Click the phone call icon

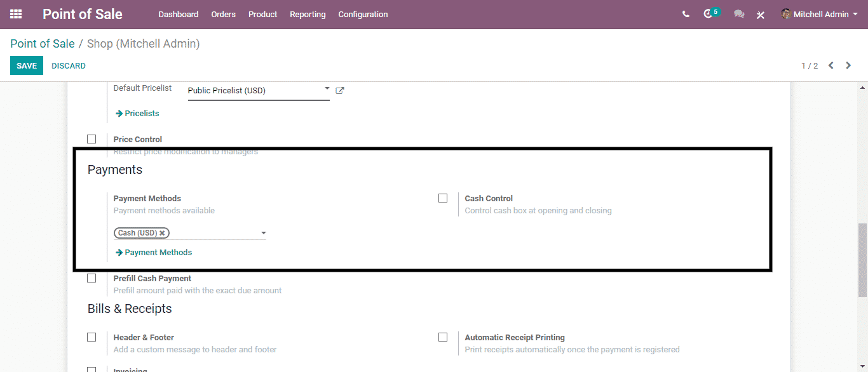point(686,14)
